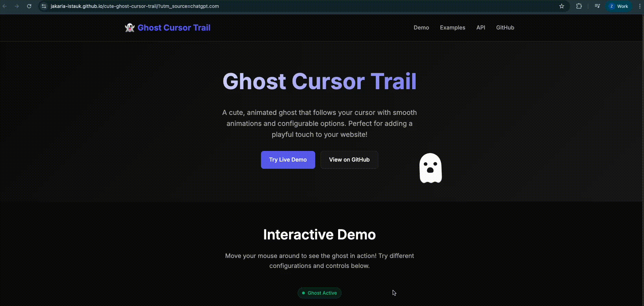Click the white ghost following the cursor

(x=431, y=168)
